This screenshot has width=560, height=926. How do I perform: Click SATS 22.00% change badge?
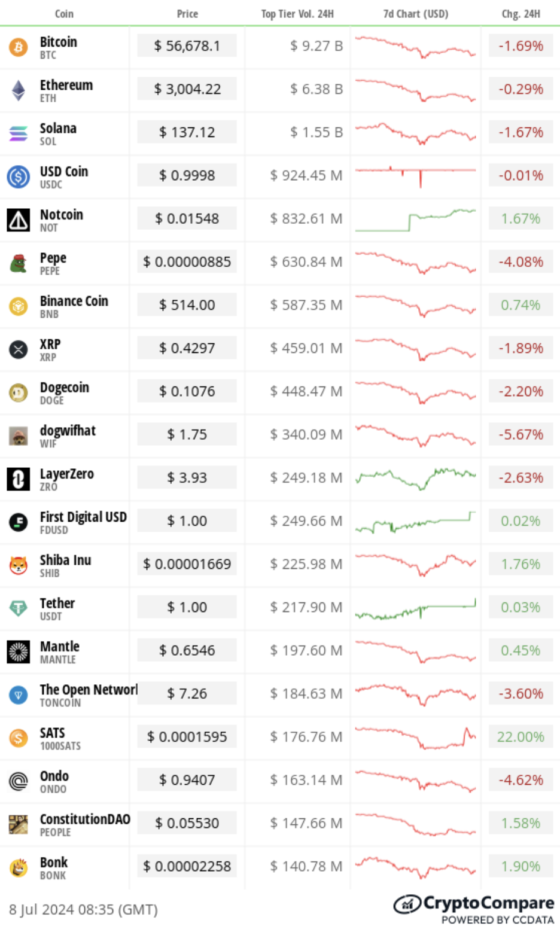pos(521,737)
